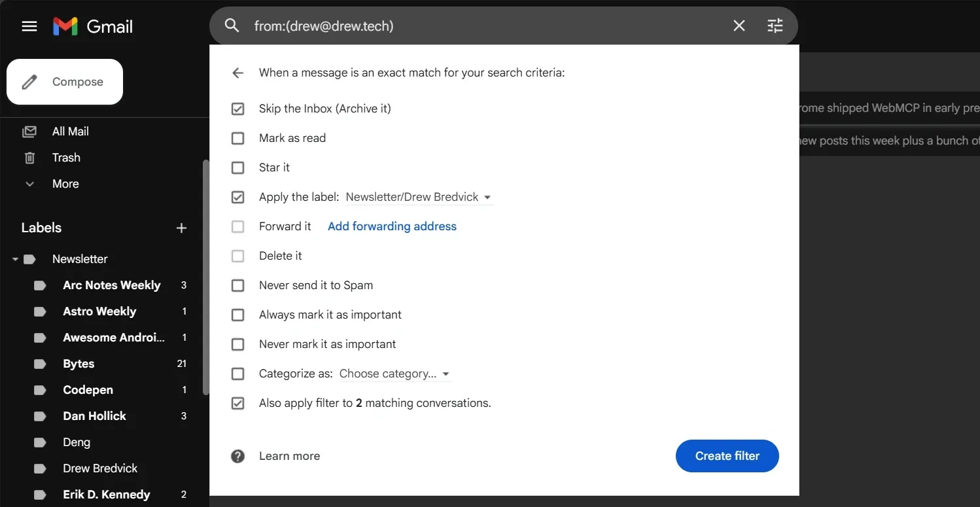
Task: Open email mentioning WebMCP in early preview
Action: click(889, 108)
